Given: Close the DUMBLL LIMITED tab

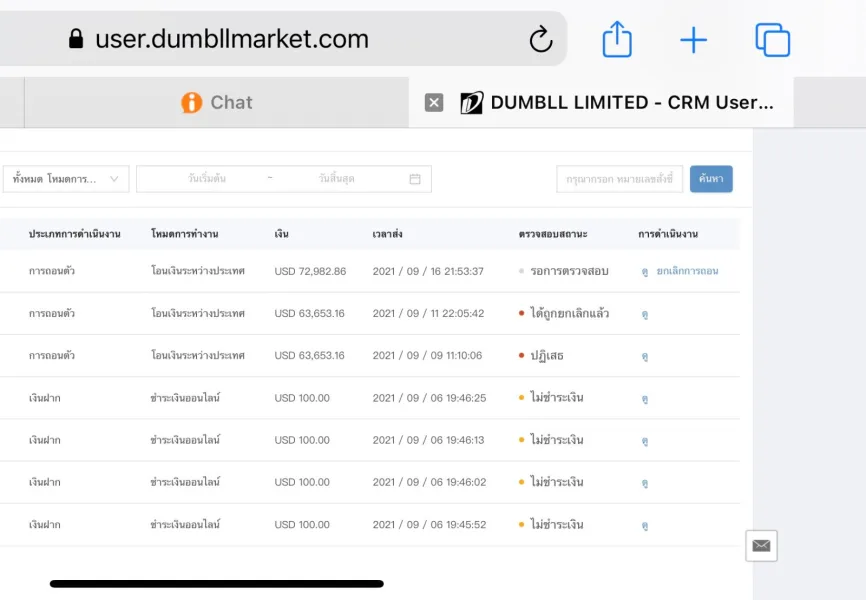Looking at the screenshot, I should (x=434, y=102).
